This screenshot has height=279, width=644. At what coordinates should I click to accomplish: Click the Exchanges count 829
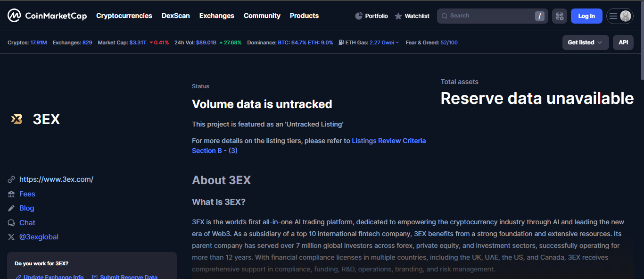click(x=87, y=42)
